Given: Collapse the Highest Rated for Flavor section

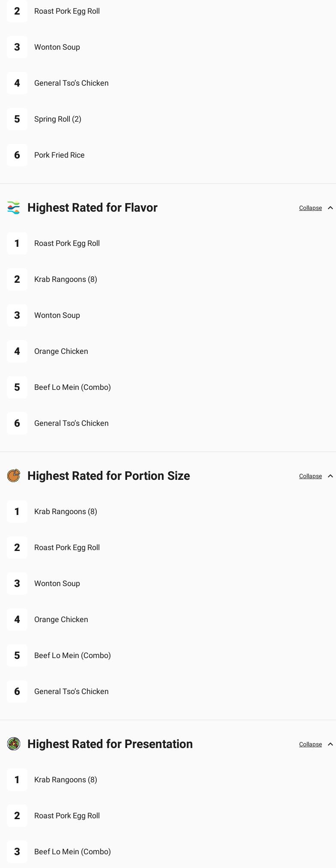Looking at the screenshot, I should (x=310, y=208).
